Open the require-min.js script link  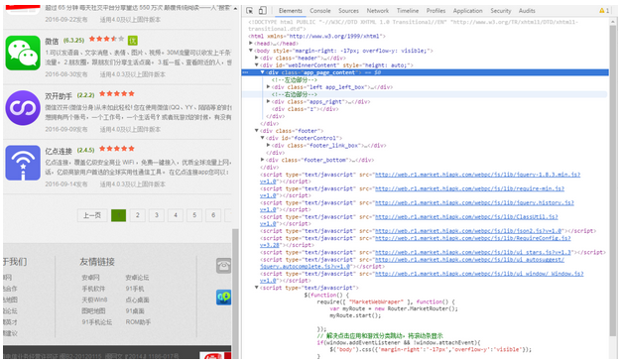click(x=469, y=188)
